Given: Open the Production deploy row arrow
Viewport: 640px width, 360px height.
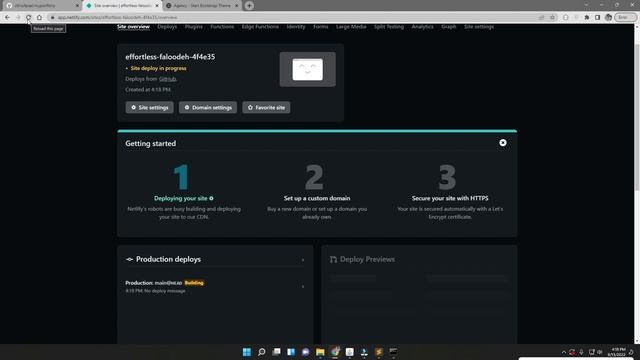Looking at the screenshot, I should [303, 287].
